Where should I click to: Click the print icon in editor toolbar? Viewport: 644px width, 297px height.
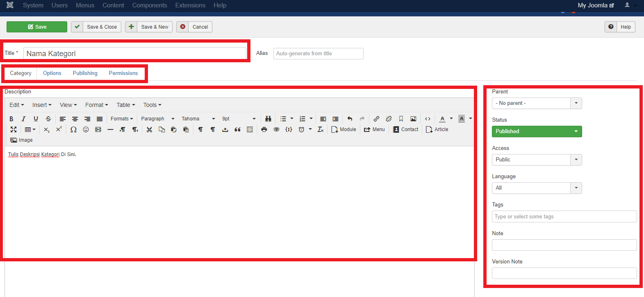click(x=264, y=129)
